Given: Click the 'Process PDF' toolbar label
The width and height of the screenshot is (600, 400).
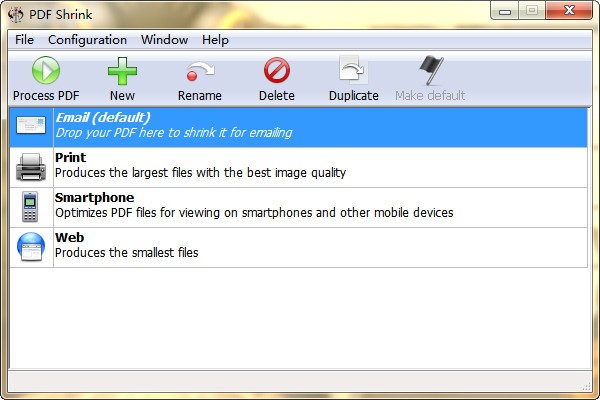Looking at the screenshot, I should [x=46, y=96].
